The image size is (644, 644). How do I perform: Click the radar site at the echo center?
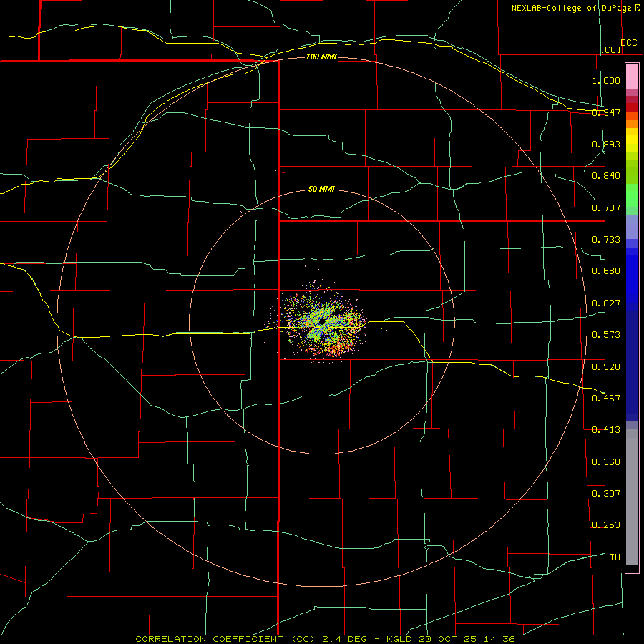click(323, 321)
